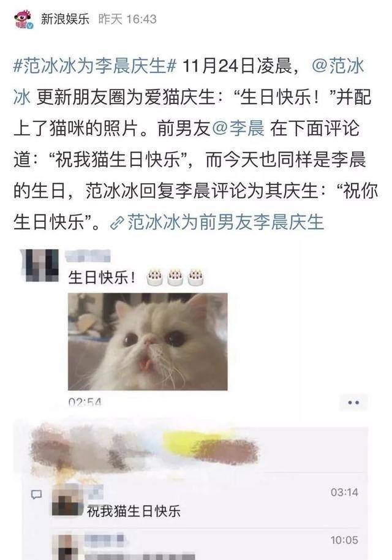Tap the first birthday cake emoji

(x=155, y=277)
